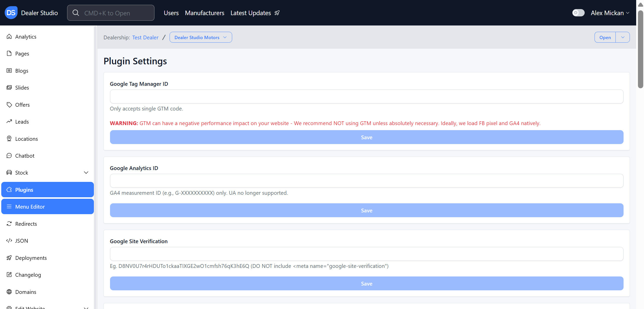The width and height of the screenshot is (644, 309).
Task: Click the page vertical scrollbar thumb
Action: click(x=640, y=49)
